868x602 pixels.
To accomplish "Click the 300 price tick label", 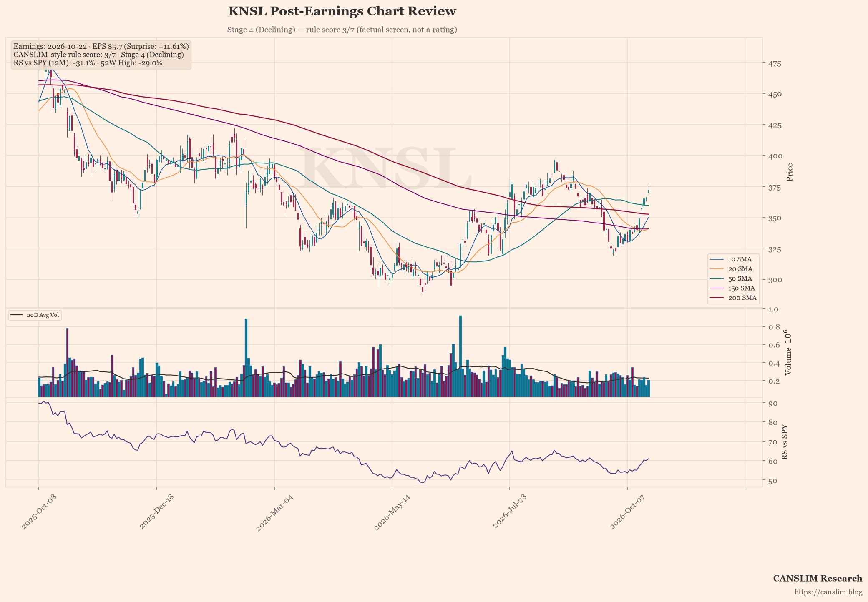I will pos(775,280).
